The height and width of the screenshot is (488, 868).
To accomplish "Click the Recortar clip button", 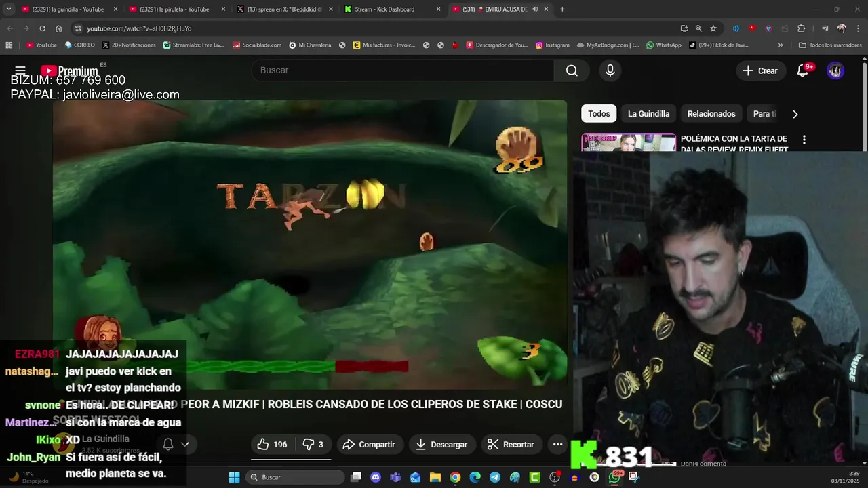I will [x=511, y=445].
